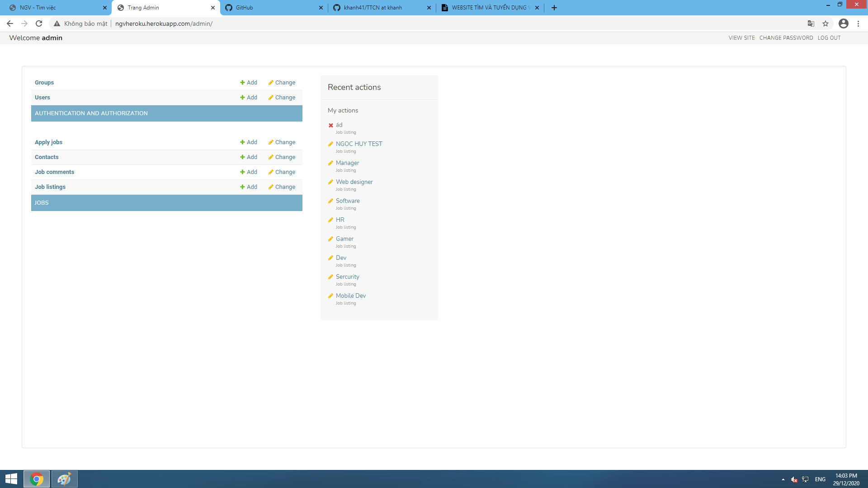Open the Apply jobs model link

(48, 142)
